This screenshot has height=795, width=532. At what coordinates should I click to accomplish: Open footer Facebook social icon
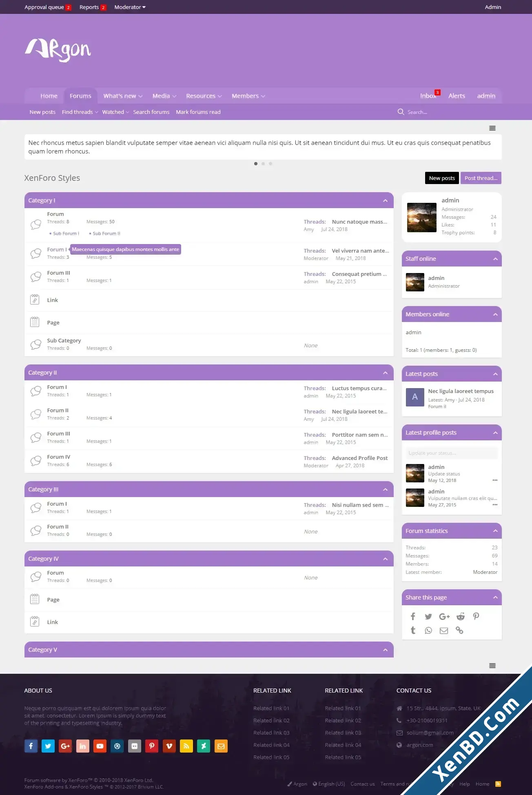pos(31,746)
